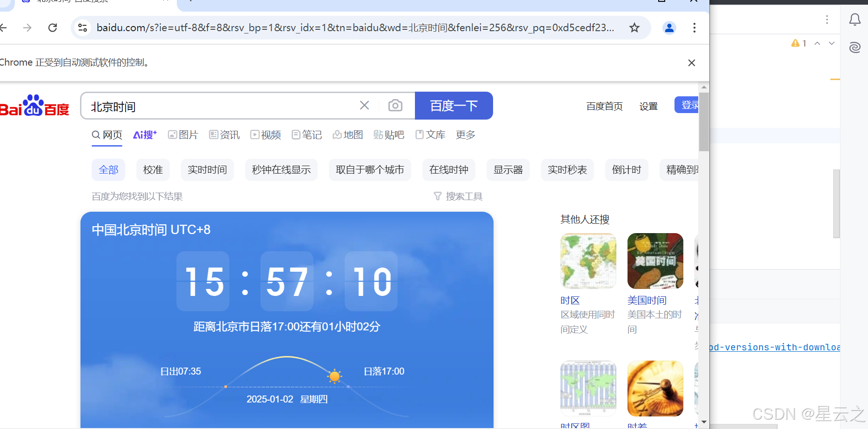Viewport: 868px width, 429px height.
Task: Click scrollbar up arrow of page
Action: click(704, 87)
